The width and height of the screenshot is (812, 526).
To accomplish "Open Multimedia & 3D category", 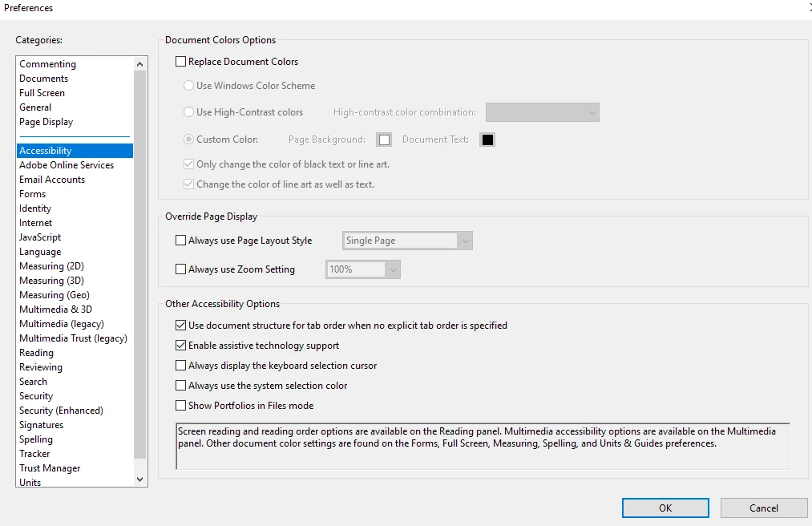I will pos(75,310).
